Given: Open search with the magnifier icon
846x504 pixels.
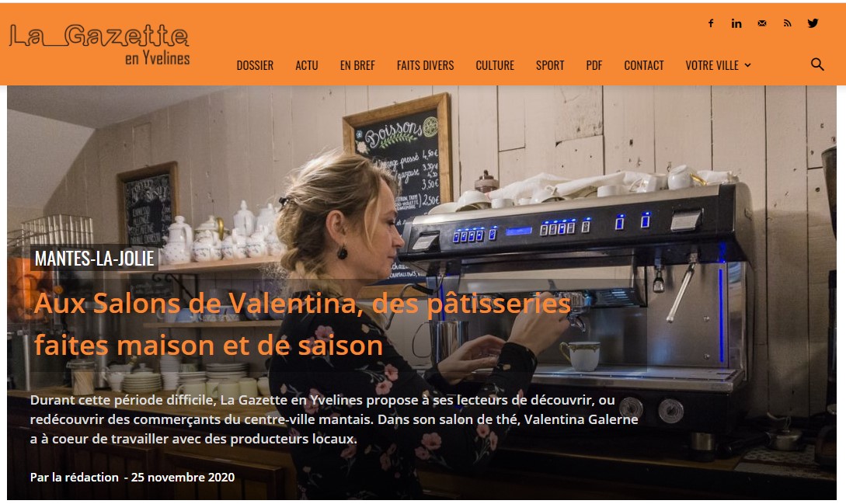Looking at the screenshot, I should (817, 64).
